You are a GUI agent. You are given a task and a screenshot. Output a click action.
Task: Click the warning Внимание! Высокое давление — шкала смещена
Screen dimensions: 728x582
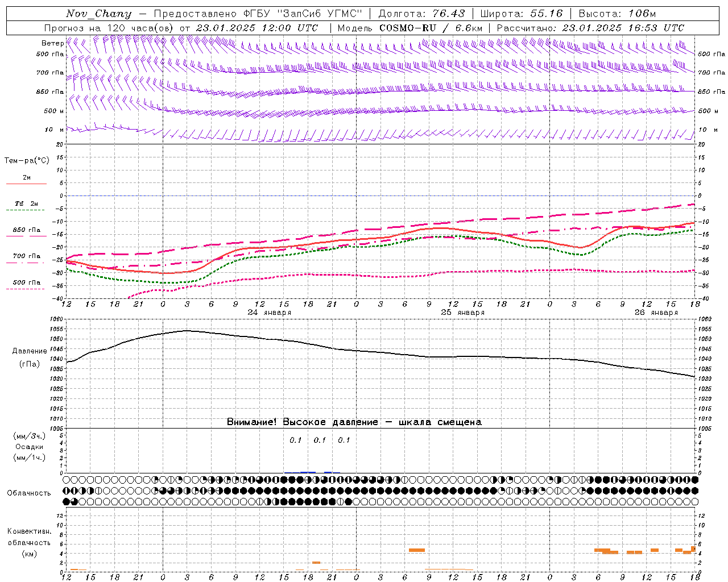click(x=354, y=422)
